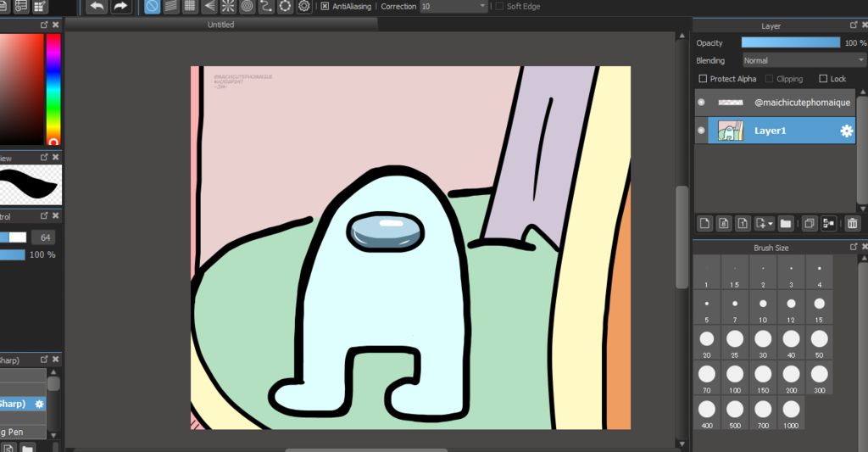Toggle the AntiAliasing checkbox
868x452 pixels.
325,6
